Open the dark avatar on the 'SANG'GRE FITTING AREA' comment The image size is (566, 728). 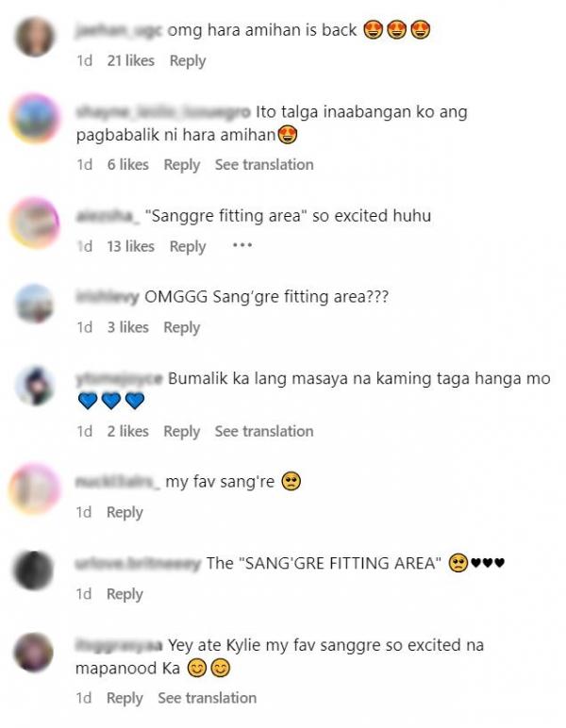pos(34,571)
